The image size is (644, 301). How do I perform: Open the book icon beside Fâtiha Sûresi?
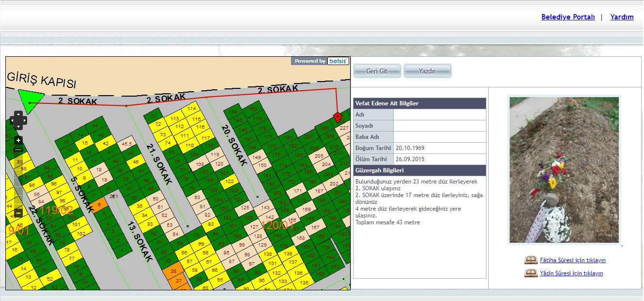coord(531,260)
